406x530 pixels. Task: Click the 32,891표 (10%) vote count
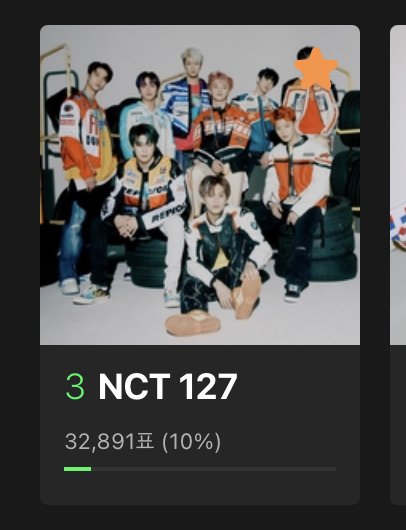143,442
